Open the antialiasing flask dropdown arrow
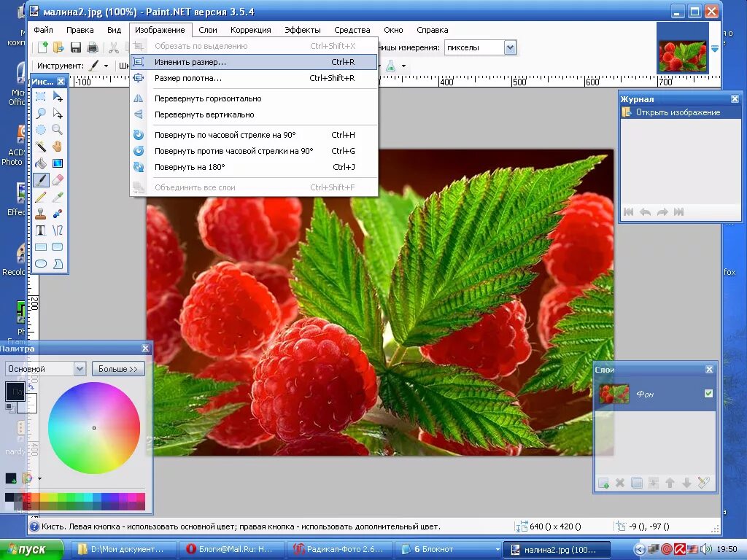 403,66
